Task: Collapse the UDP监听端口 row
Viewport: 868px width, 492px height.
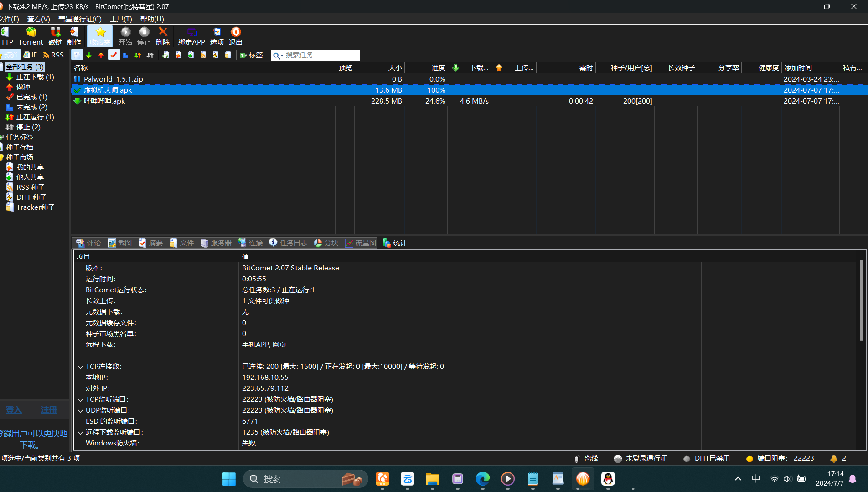Action: tap(80, 410)
